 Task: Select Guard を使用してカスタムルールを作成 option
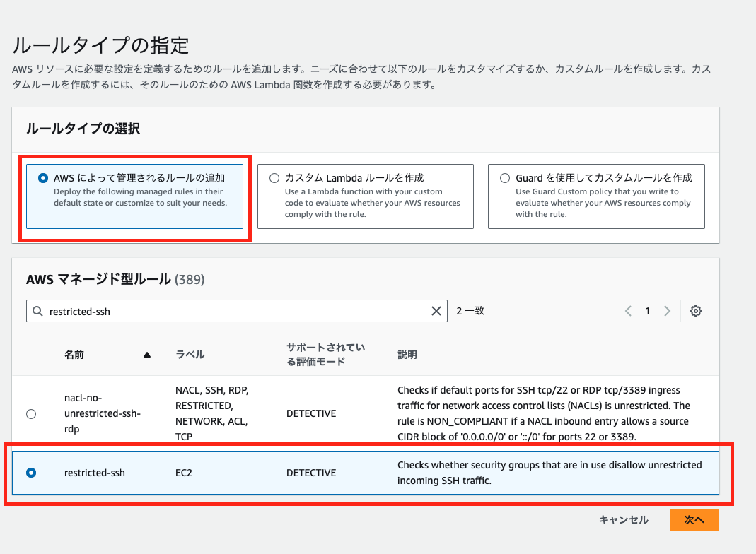coord(596,196)
